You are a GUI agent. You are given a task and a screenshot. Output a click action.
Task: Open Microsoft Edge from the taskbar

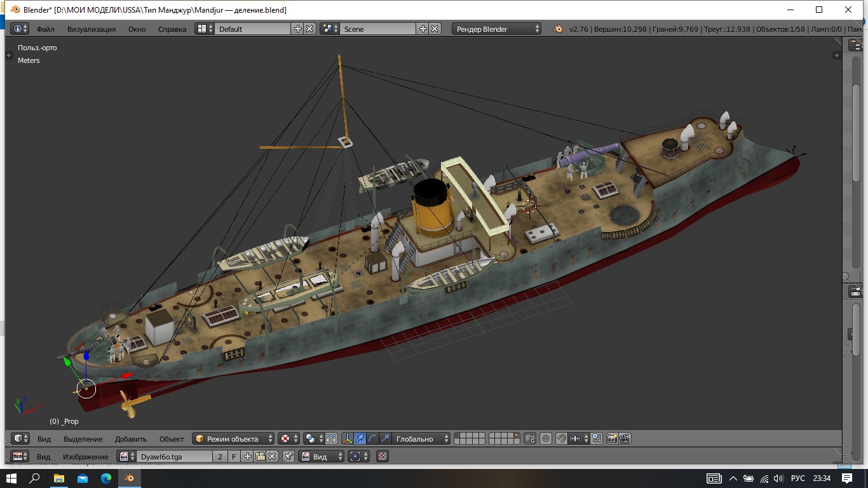pyautogui.click(x=106, y=478)
